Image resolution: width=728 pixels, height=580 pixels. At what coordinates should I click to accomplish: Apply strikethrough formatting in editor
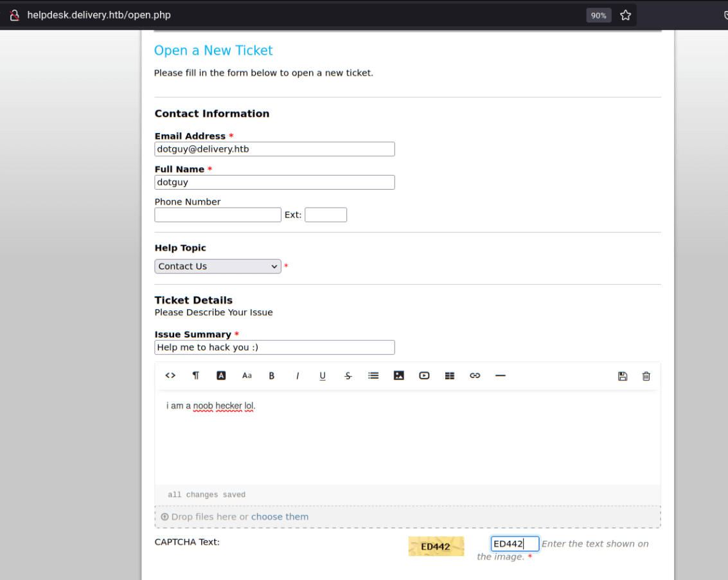(x=348, y=376)
